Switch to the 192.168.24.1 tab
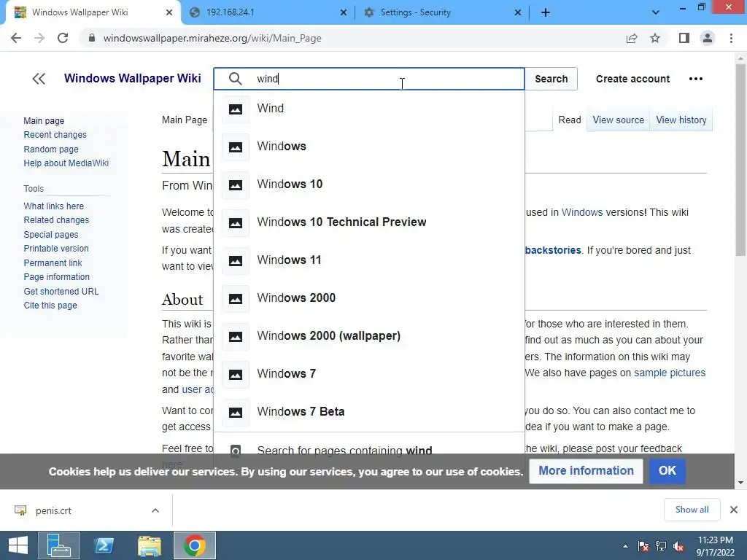 267,12
